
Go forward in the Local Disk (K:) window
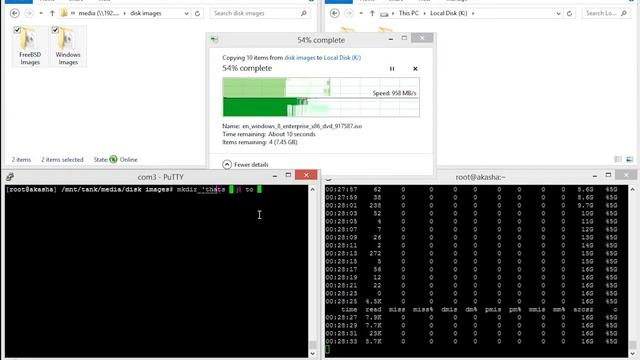point(349,13)
